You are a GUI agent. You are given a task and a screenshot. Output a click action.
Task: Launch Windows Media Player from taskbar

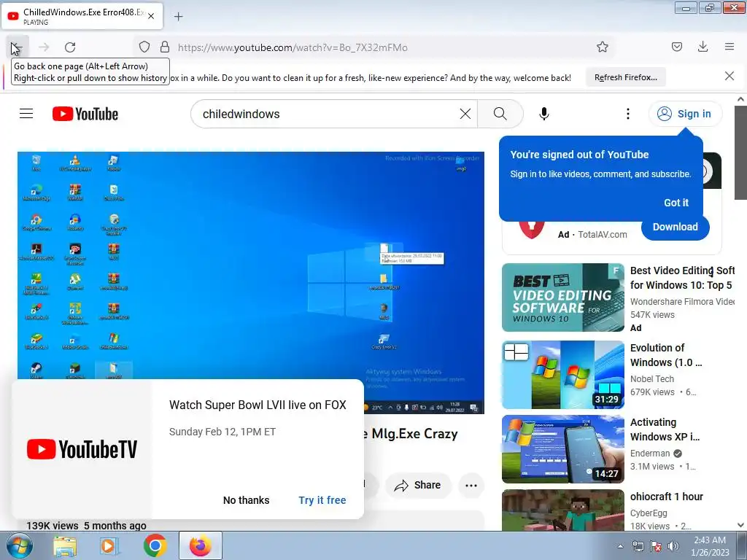[x=109, y=546]
